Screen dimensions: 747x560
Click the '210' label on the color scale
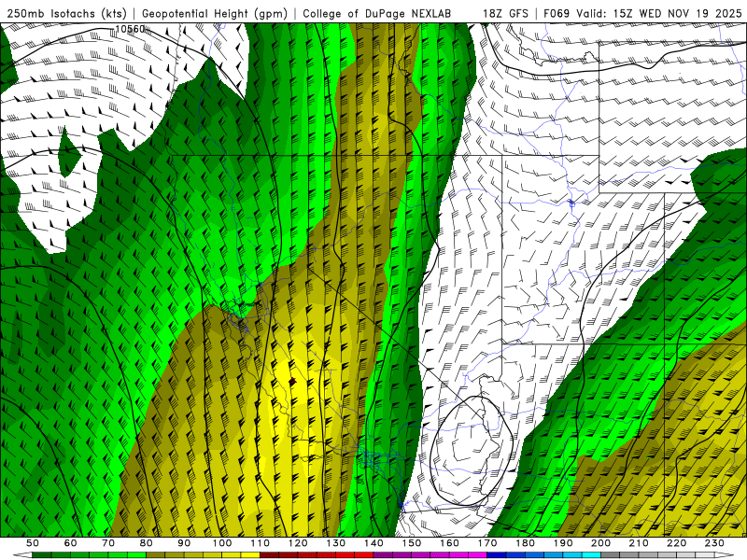(x=639, y=543)
